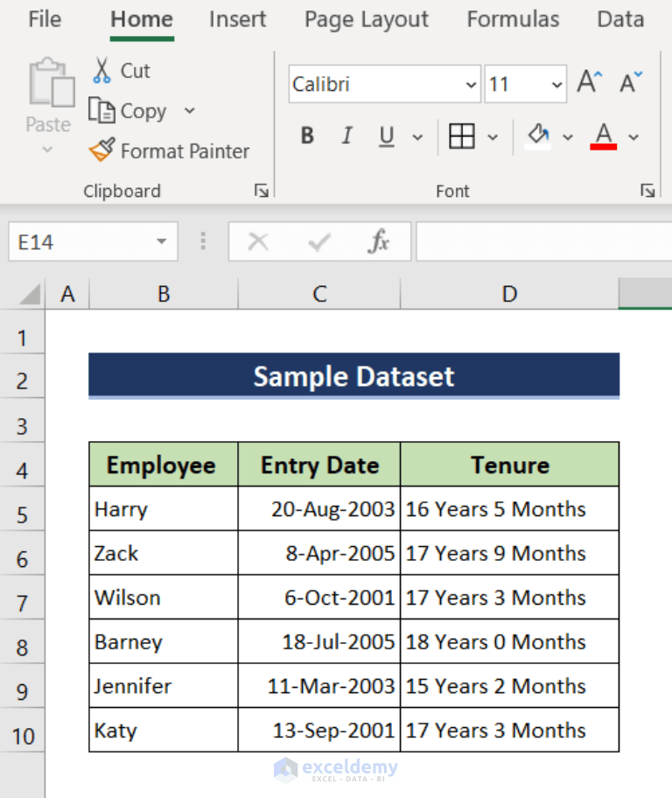This screenshot has height=798, width=672.
Task: Open the Formulas ribbon tab
Action: tap(513, 19)
